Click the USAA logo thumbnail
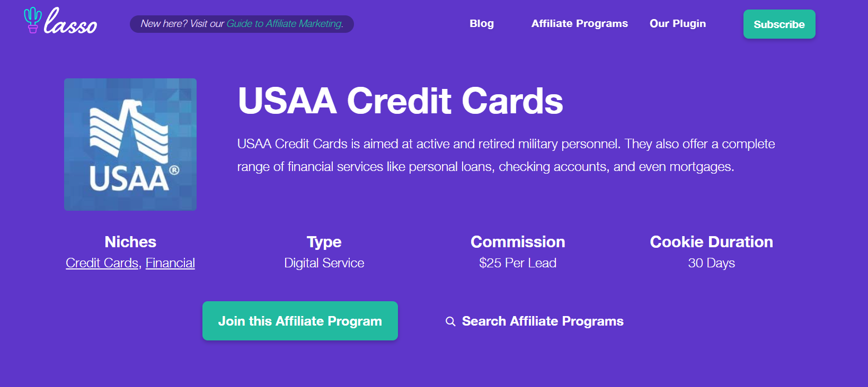The height and width of the screenshot is (387, 868). coord(130,145)
